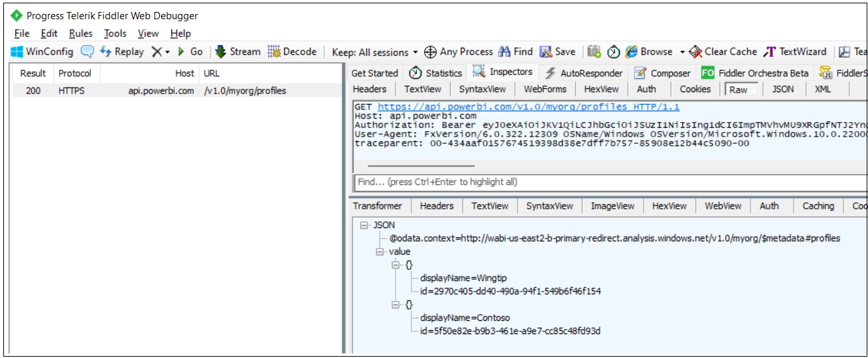This screenshot has height=358, width=868.
Task: Select the request TextView inspector tab
Action: [423, 89]
